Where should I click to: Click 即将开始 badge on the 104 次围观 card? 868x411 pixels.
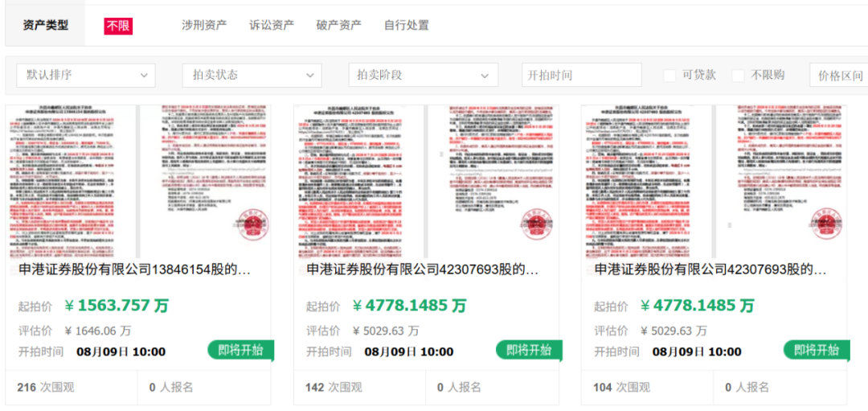tap(817, 351)
